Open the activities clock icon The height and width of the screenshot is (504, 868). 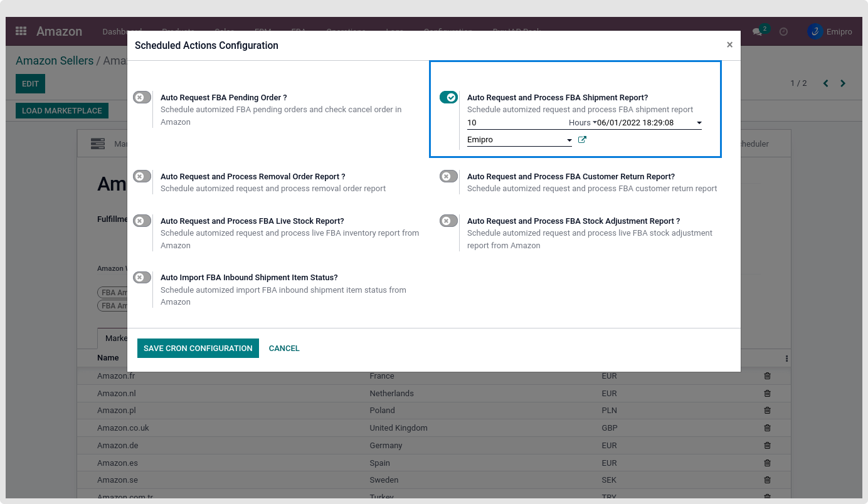(x=783, y=31)
